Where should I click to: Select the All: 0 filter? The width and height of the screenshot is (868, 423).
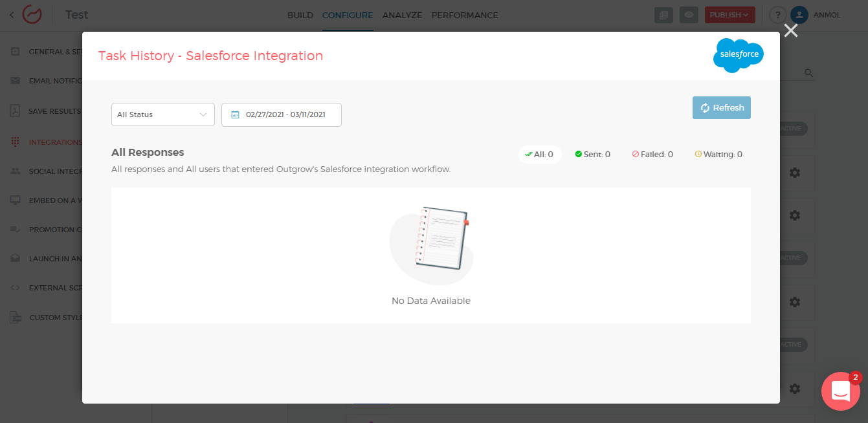pos(540,155)
